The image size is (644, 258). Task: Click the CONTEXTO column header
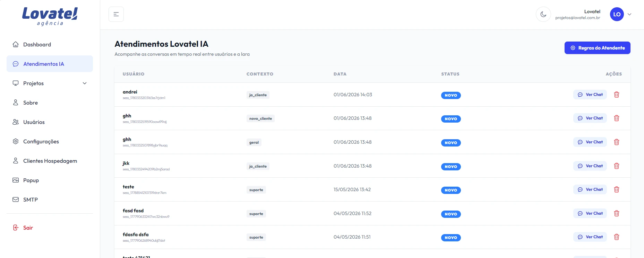[260, 74]
